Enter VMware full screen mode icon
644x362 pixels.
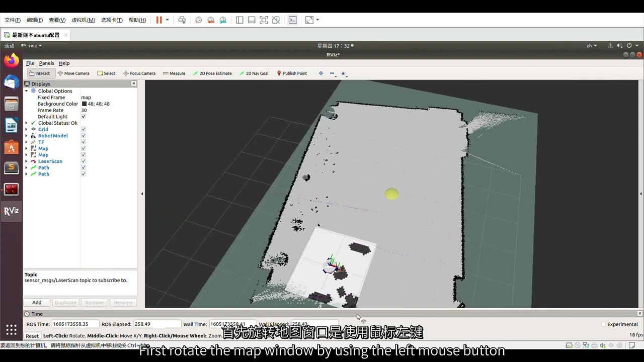point(264,20)
